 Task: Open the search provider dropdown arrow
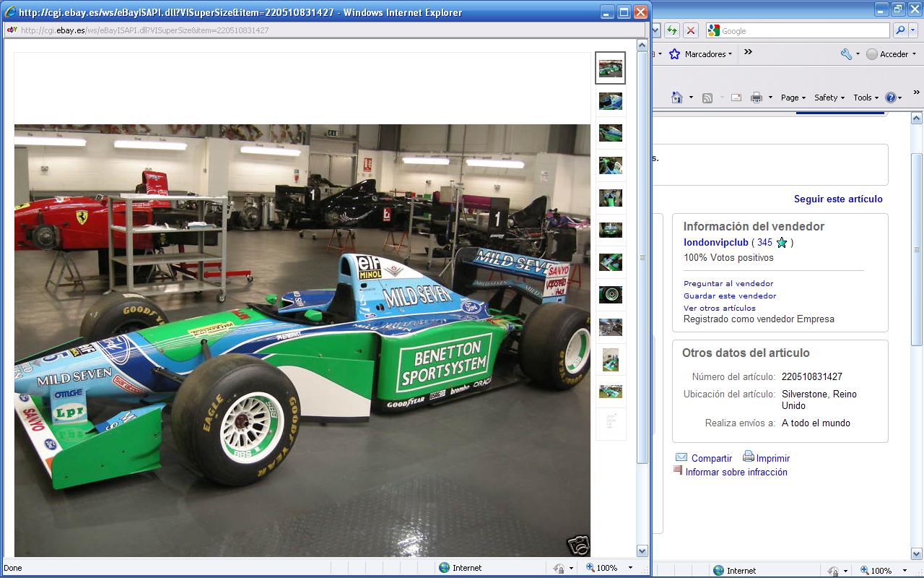coord(915,30)
